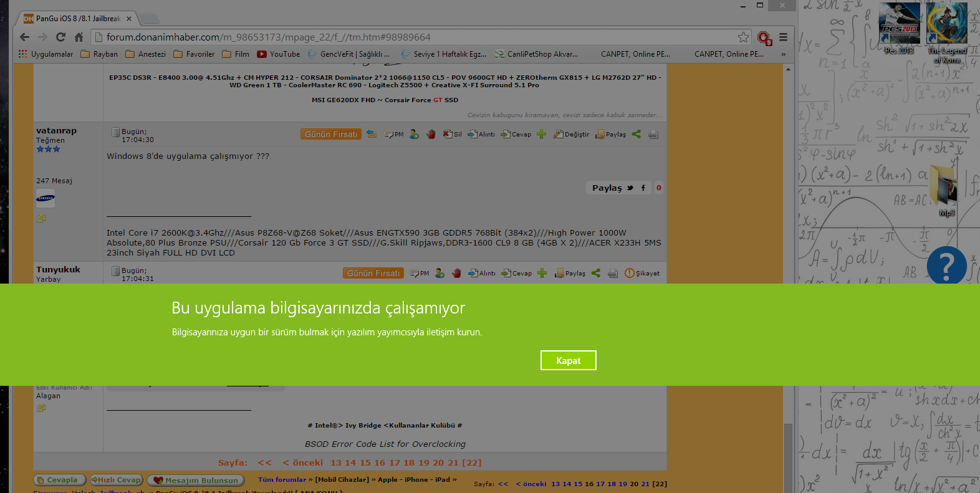This screenshot has height=493, width=980.
Task: Jump to the first page with << in orange pager
Action: (x=264, y=462)
